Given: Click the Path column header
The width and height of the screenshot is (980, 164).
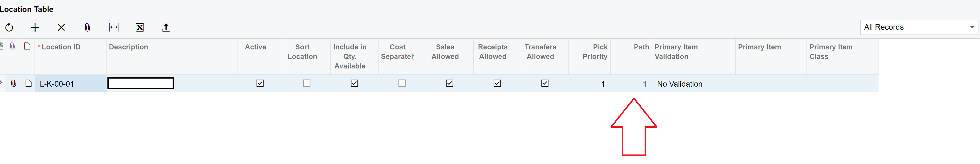Looking at the screenshot, I should click(641, 47).
